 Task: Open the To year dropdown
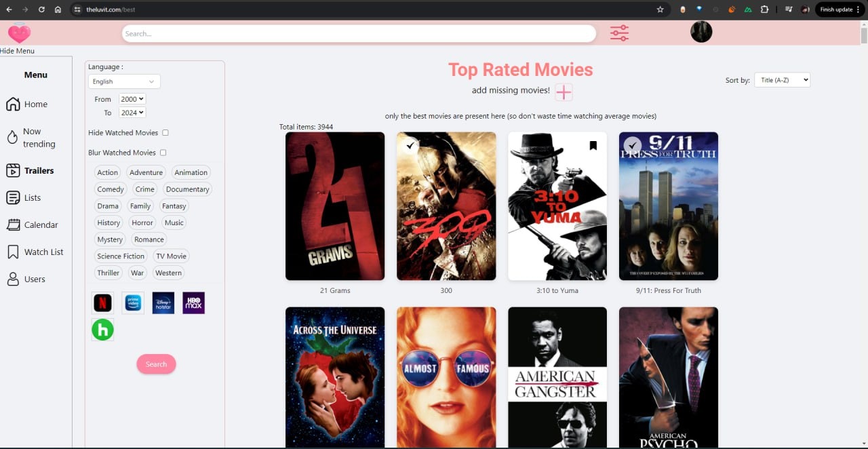[x=132, y=113]
